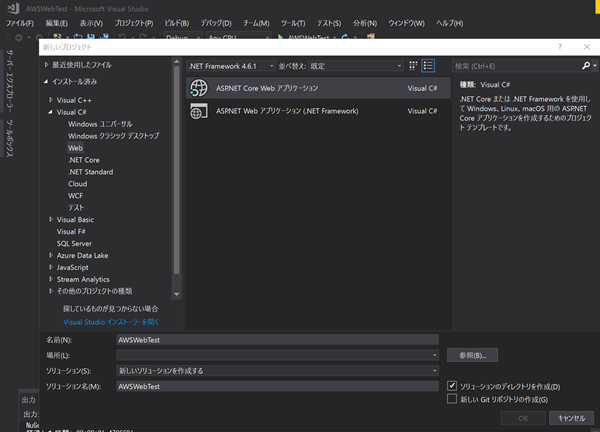Image resolution: width=600 pixels, height=432 pixels.
Task: Open the 編集(E) menu
Action: pos(57,23)
